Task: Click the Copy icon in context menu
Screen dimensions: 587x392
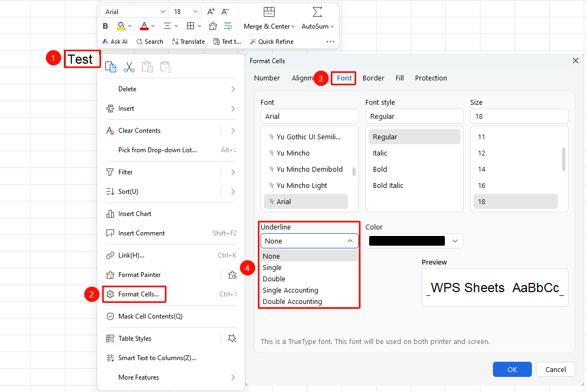Action: click(x=111, y=67)
